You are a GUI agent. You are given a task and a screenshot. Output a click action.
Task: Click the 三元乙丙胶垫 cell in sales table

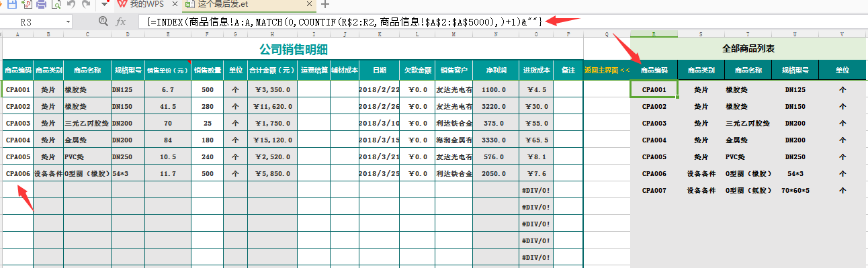point(87,123)
